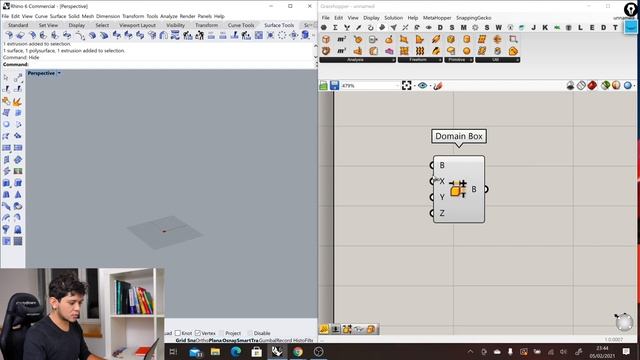Toggle the Disable osnap checkbox
The width and height of the screenshot is (640, 360).
(250, 333)
